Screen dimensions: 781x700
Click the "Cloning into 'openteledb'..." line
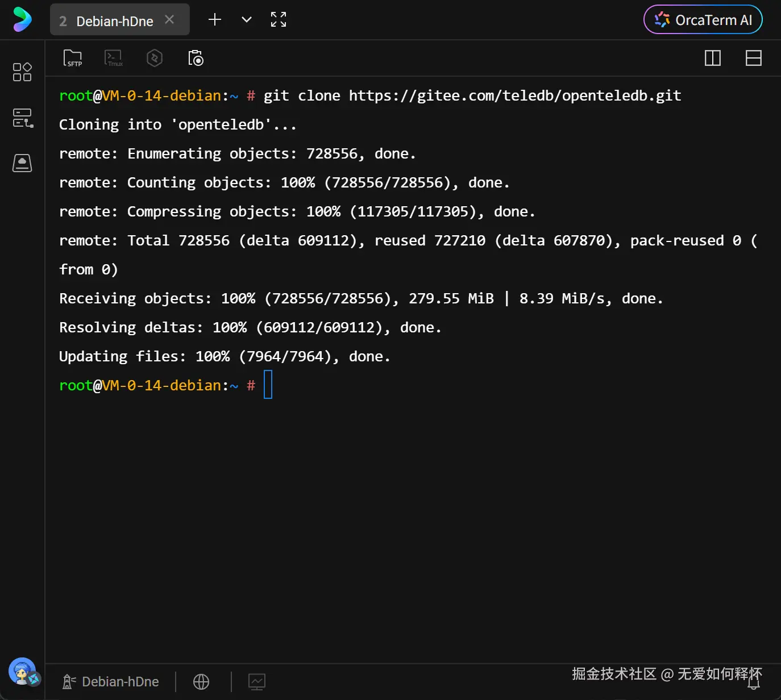click(178, 124)
